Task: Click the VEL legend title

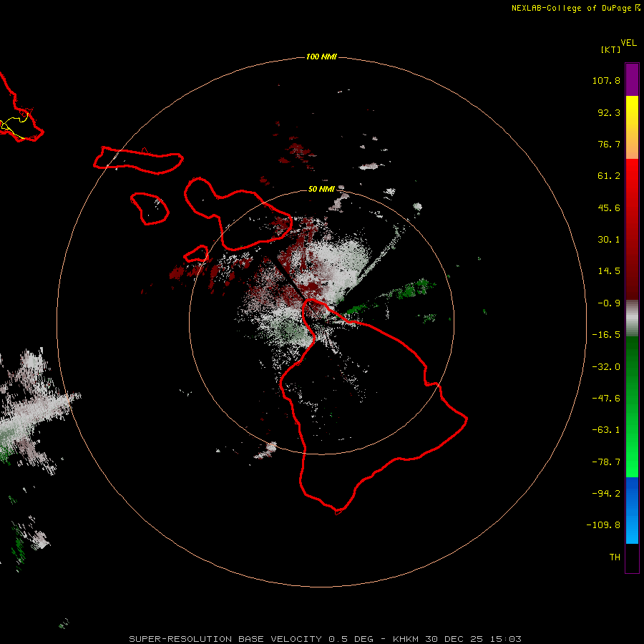Action: pyautogui.click(x=628, y=43)
